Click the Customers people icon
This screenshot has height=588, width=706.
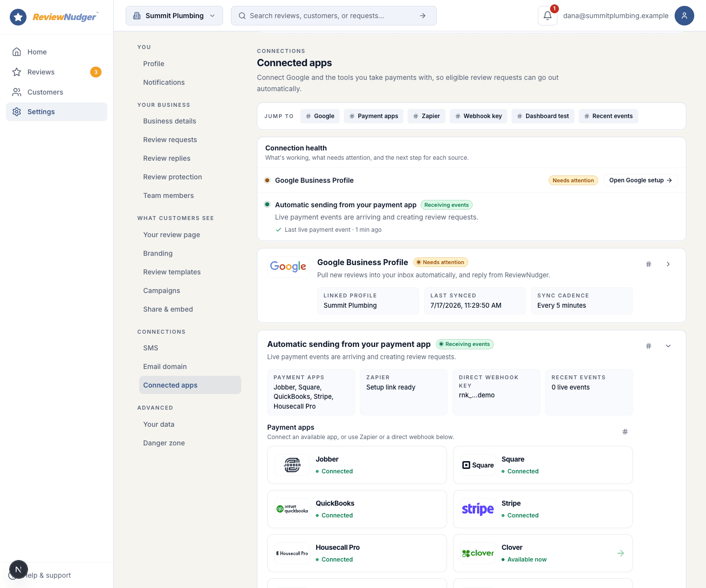point(17,92)
